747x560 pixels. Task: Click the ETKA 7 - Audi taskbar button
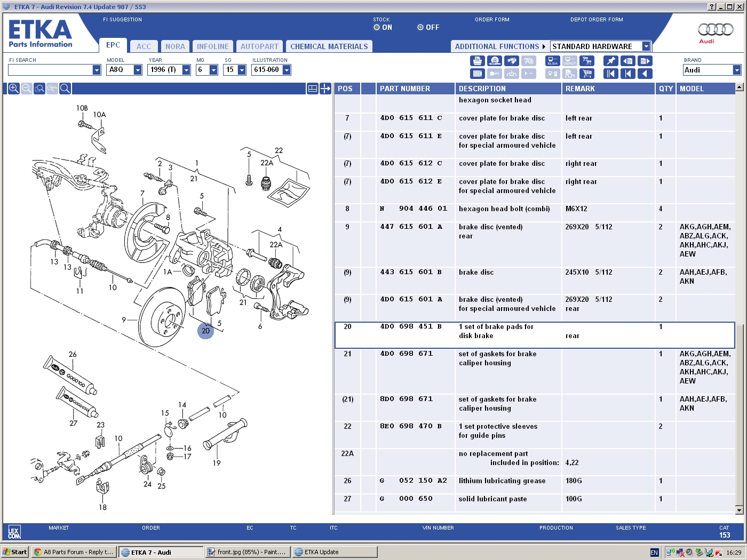[161, 552]
